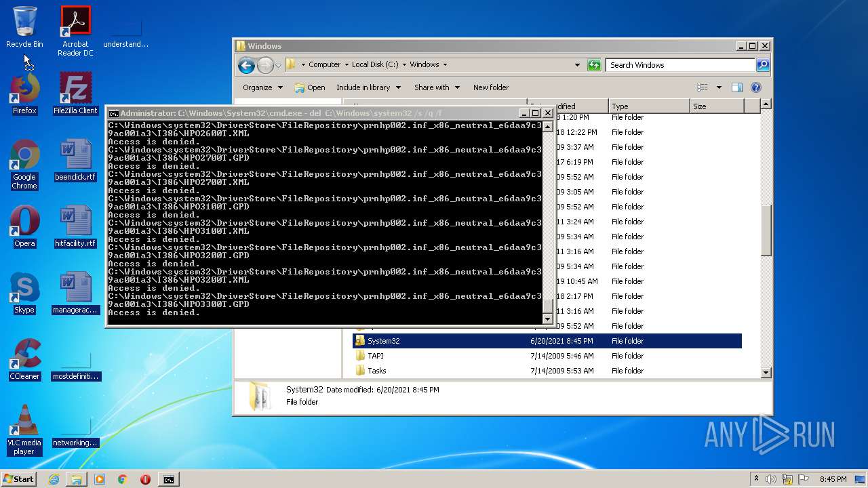
Task: Click the Type column header
Action: (x=648, y=106)
